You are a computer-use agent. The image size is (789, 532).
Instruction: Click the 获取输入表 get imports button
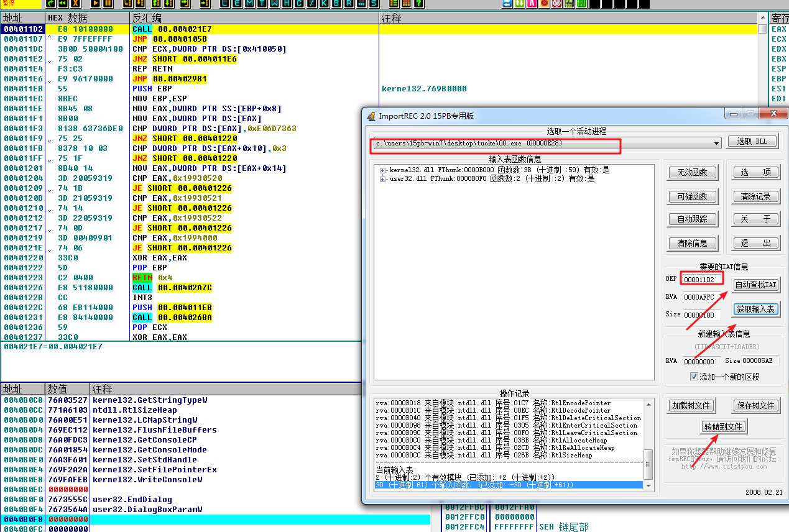tap(755, 309)
